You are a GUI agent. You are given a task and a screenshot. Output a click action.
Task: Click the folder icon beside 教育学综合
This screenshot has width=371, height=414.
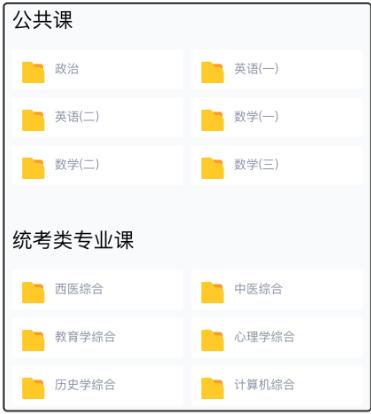click(x=33, y=340)
